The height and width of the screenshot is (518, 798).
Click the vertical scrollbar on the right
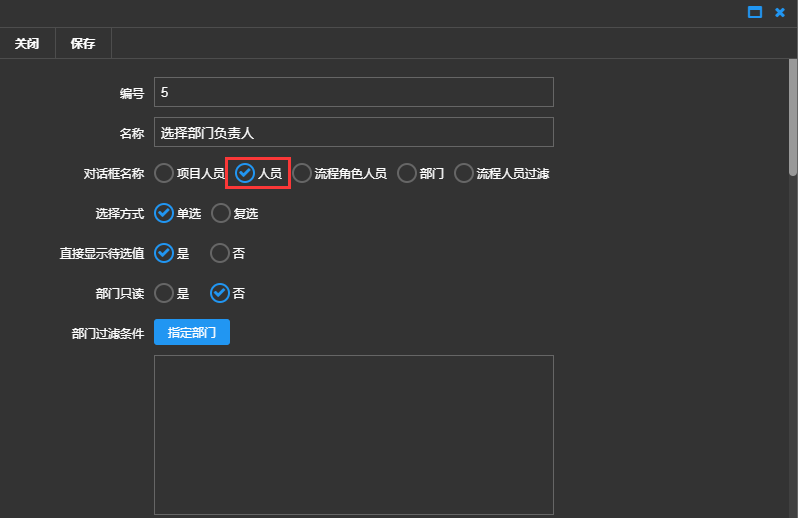tap(792, 120)
